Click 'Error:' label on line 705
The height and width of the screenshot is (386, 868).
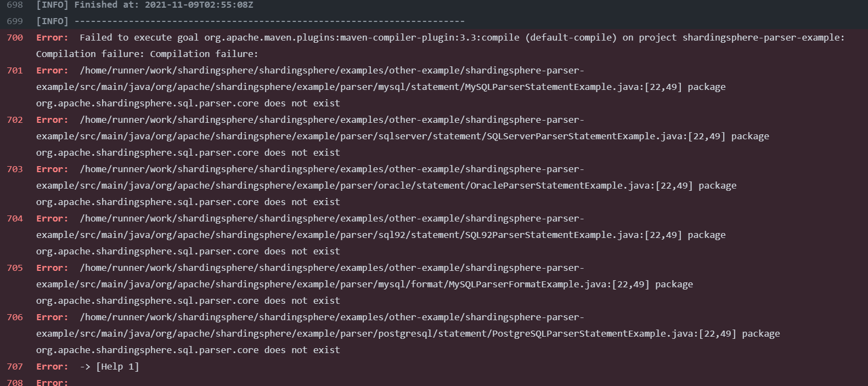pyautogui.click(x=52, y=268)
